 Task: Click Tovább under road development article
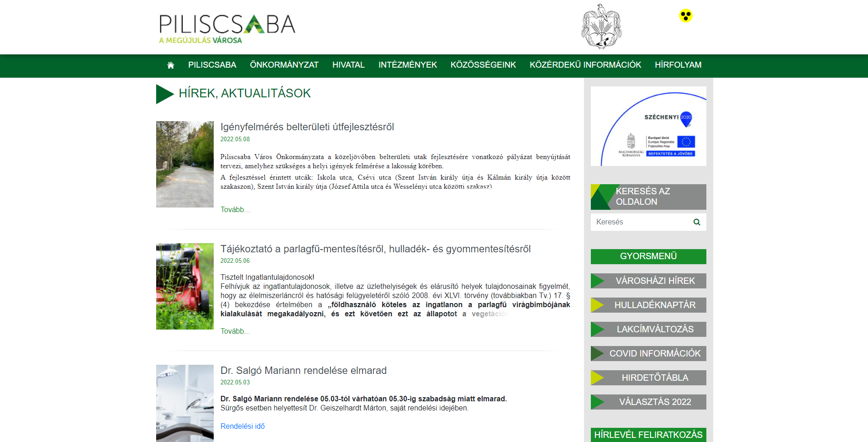[235, 209]
